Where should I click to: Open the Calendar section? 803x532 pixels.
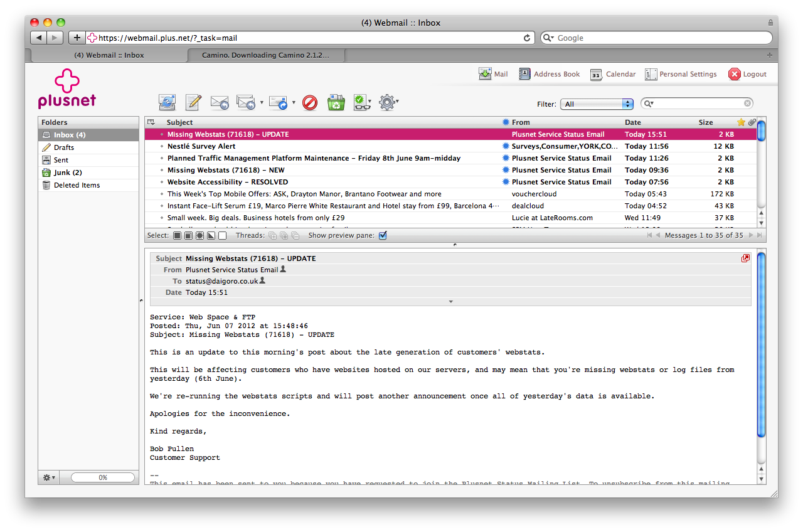click(613, 74)
